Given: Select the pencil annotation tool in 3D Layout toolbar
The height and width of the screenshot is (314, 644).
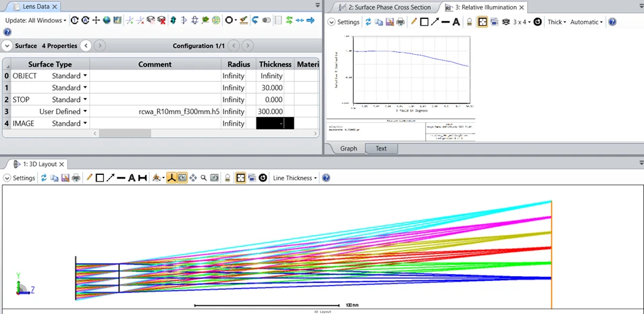Looking at the screenshot, I should click(88, 178).
